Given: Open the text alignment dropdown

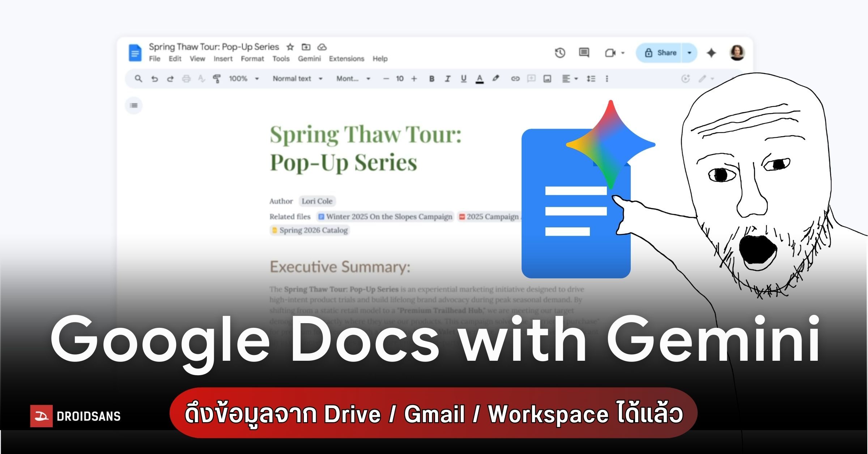Looking at the screenshot, I should point(570,79).
